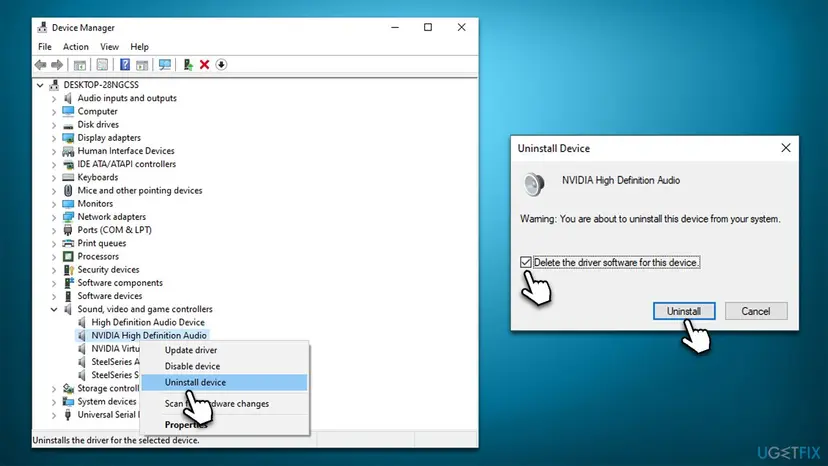Select the Storage controllers icon
Viewport: 828px width, 466px height.
[x=68, y=388]
